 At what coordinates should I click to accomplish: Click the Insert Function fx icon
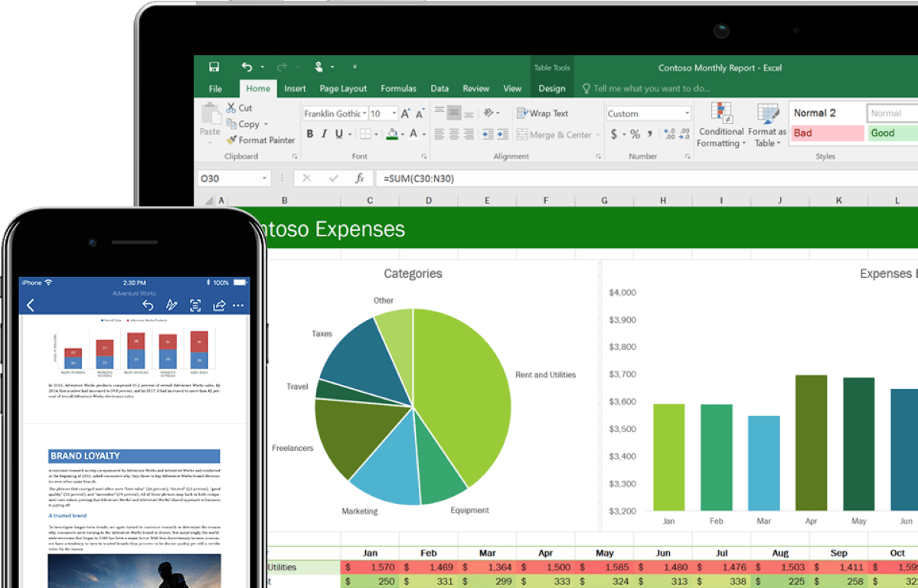(359, 178)
